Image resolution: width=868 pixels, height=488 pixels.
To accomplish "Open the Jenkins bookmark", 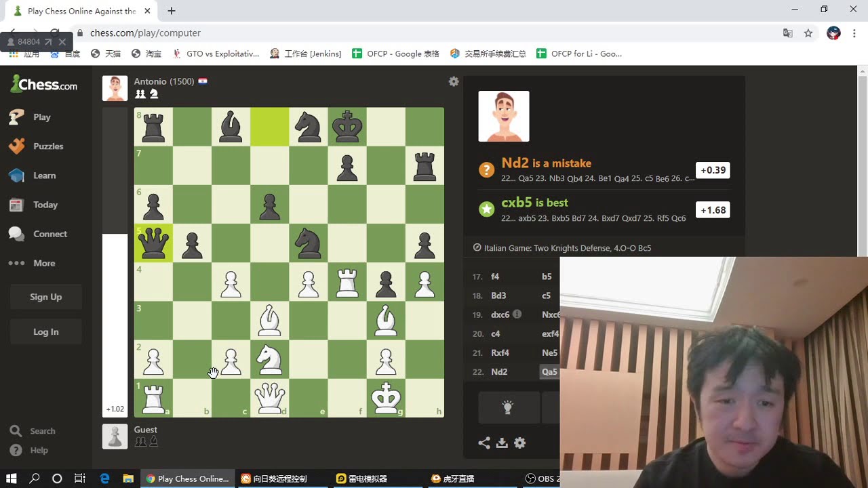I will point(306,54).
